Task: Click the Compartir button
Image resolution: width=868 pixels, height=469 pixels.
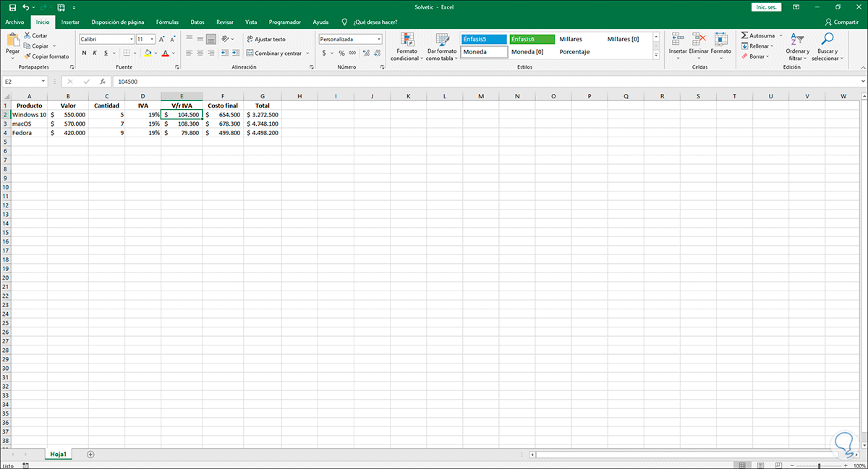Action: point(842,22)
